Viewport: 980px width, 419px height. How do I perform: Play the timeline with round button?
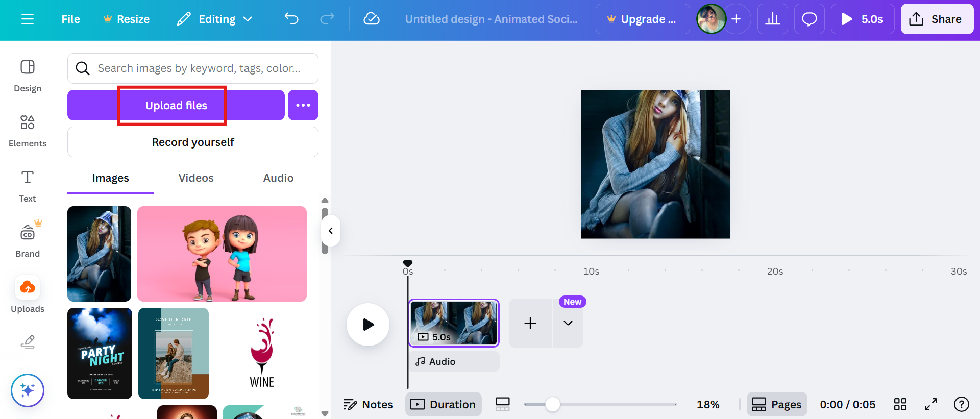(368, 325)
